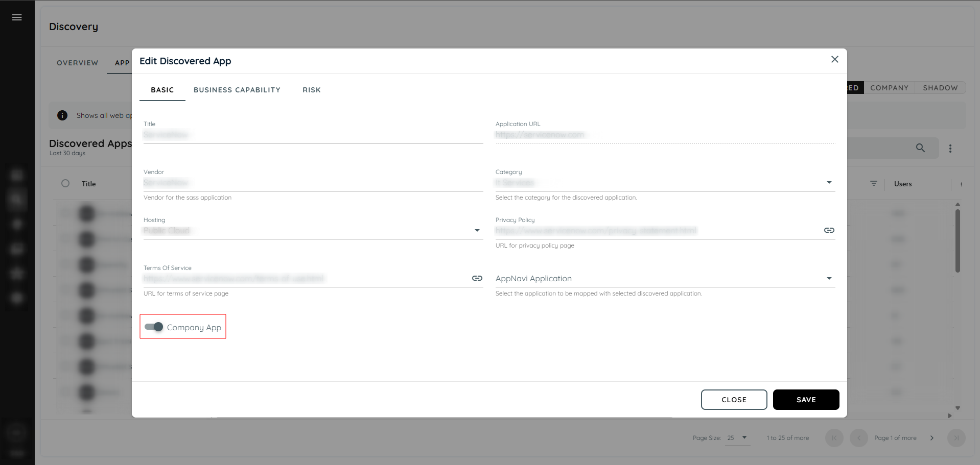Screen dimensions: 980x465
Task: Select the COMPANY filter button
Action: coord(889,88)
